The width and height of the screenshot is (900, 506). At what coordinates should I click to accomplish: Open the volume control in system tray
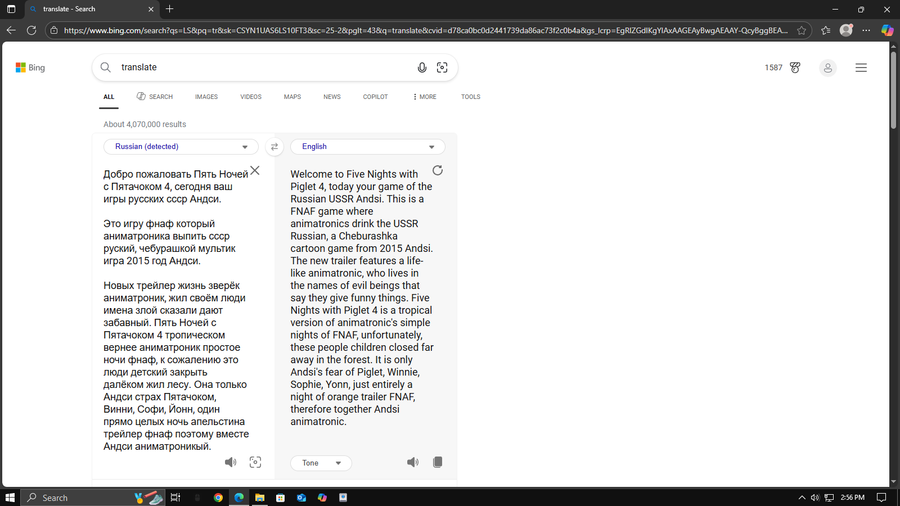pyautogui.click(x=815, y=497)
